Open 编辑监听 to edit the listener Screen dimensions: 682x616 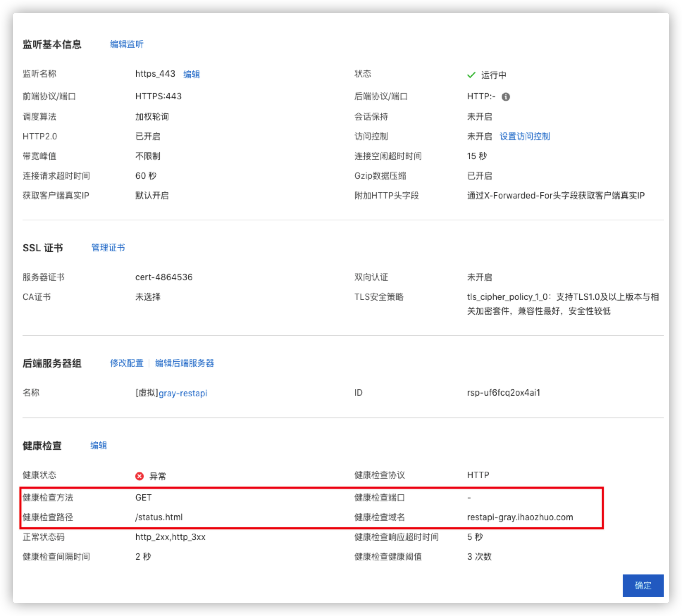point(126,44)
